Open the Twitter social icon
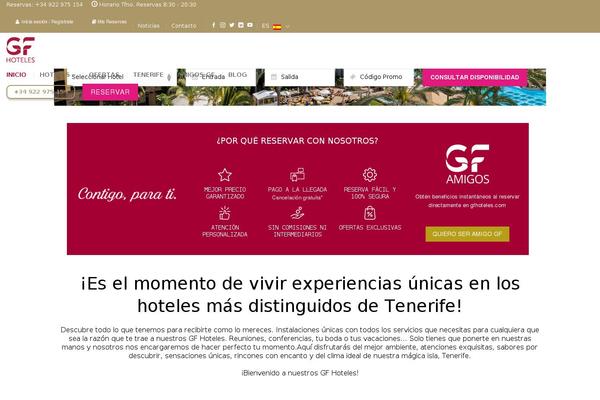The height and width of the screenshot is (400, 600). pos(232,25)
